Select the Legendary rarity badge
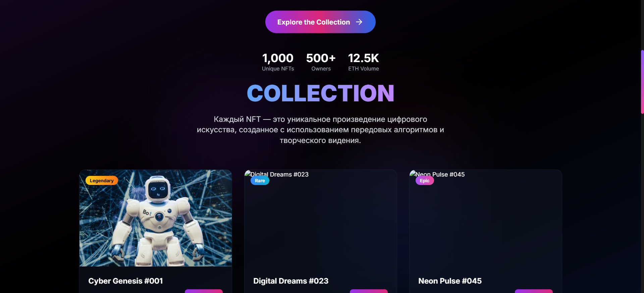 (102, 181)
